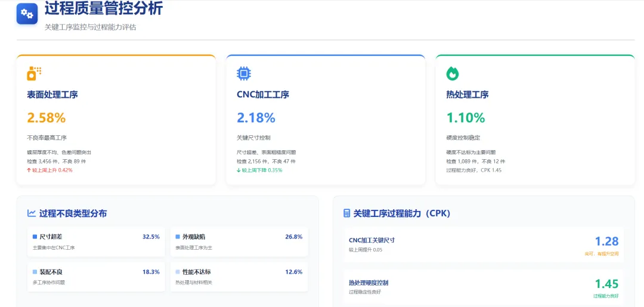This screenshot has width=644, height=307.
Task: Click the blue CPU chip icon
Action: [244, 73]
